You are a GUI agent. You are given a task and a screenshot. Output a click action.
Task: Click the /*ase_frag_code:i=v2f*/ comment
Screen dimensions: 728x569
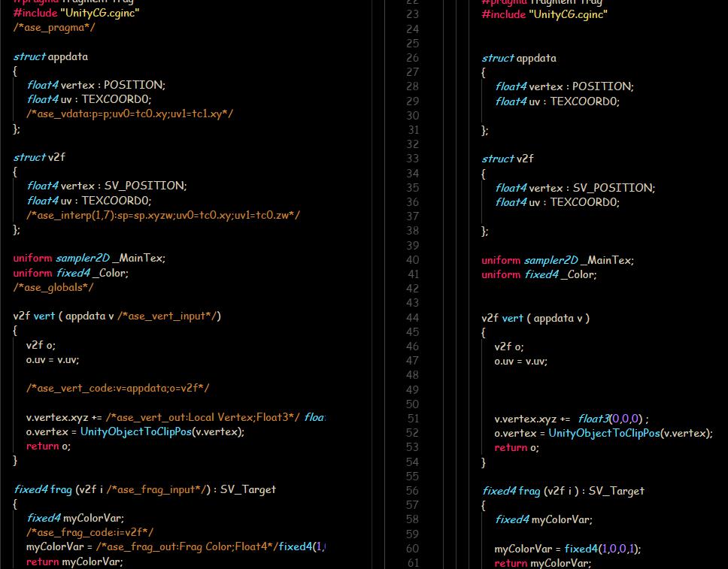(x=89, y=532)
